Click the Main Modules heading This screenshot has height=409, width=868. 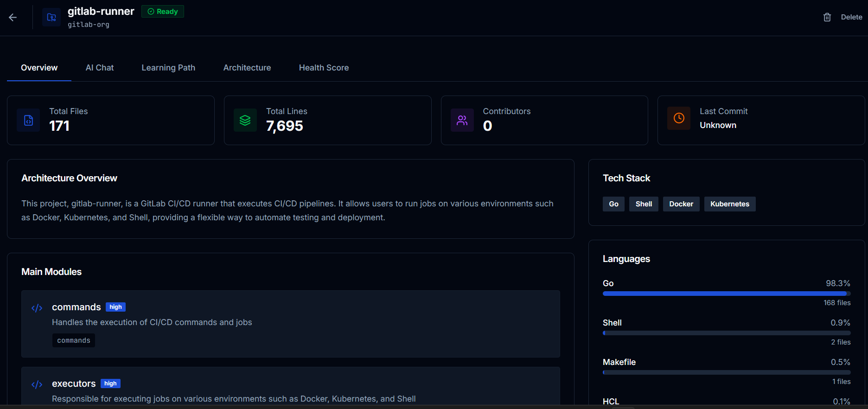51,272
